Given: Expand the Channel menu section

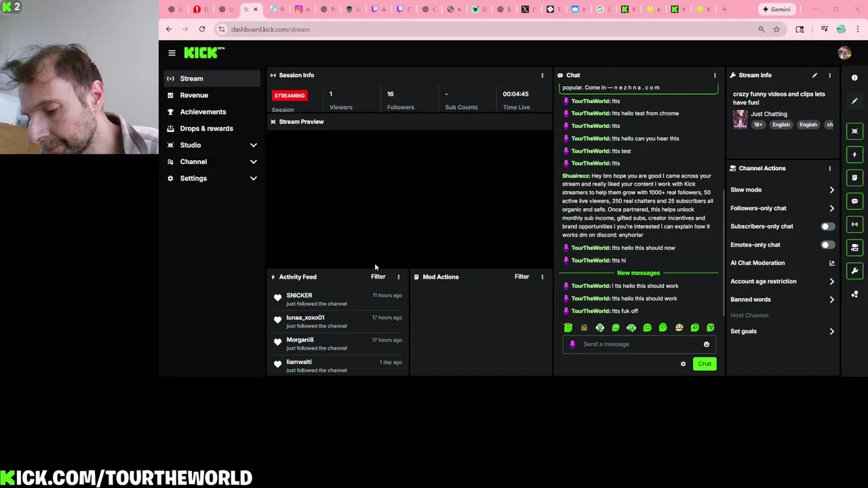Looking at the screenshot, I should (212, 162).
